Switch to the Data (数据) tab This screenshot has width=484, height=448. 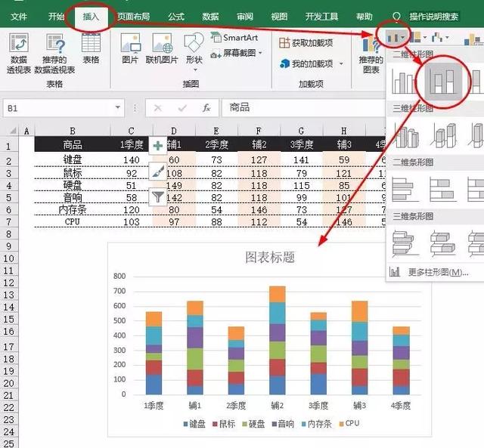pyautogui.click(x=210, y=17)
